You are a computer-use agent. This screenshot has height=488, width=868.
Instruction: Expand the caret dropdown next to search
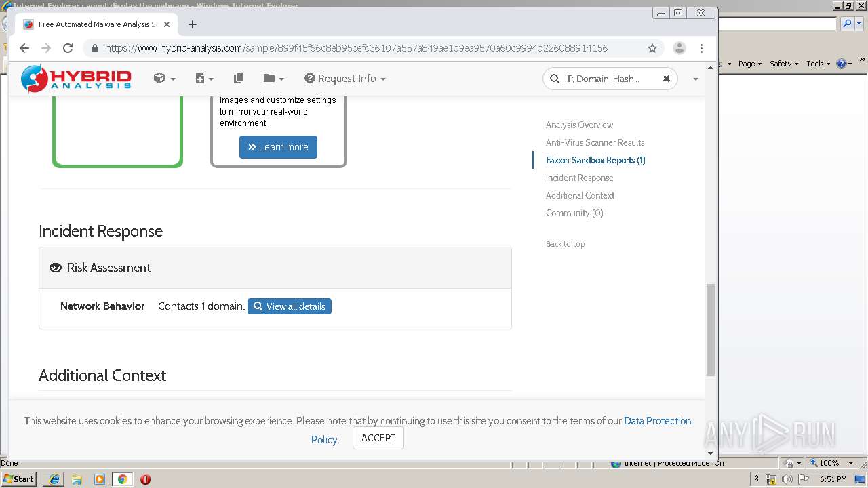[695, 79]
